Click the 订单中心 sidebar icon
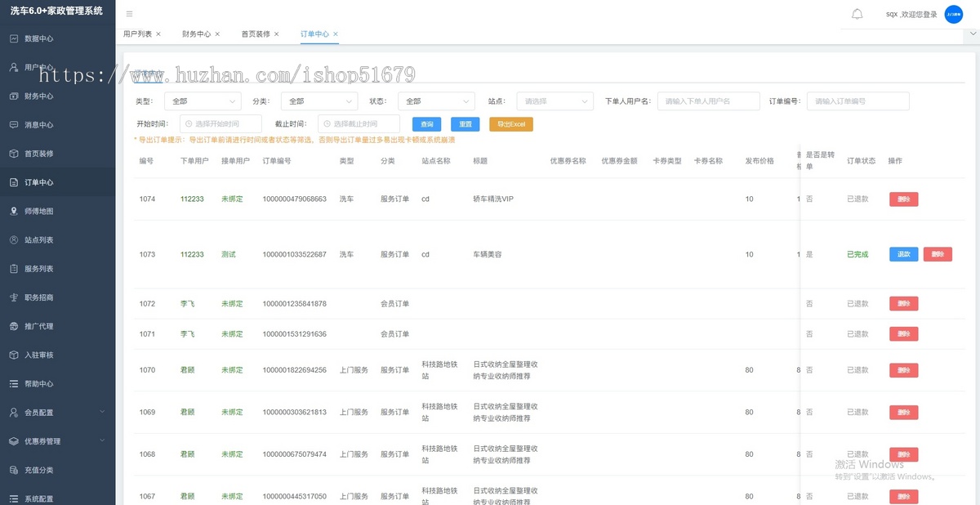Image resolution: width=980 pixels, height=505 pixels. 14,182
